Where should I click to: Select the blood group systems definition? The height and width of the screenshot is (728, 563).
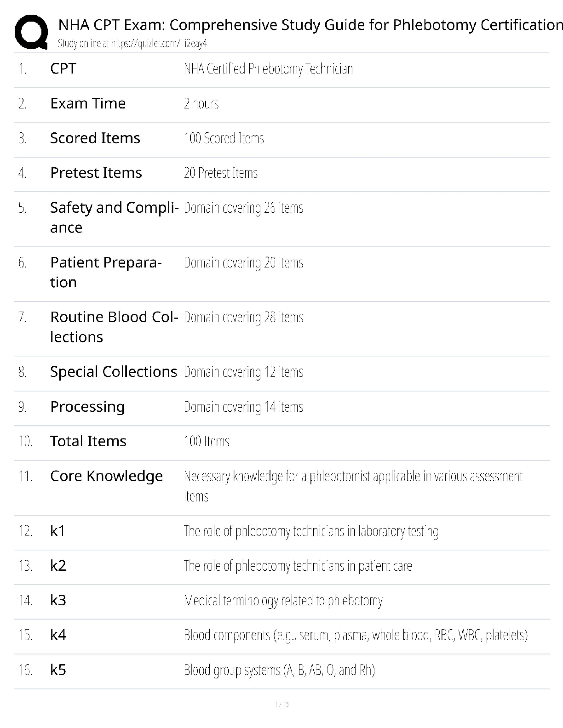tap(279, 670)
